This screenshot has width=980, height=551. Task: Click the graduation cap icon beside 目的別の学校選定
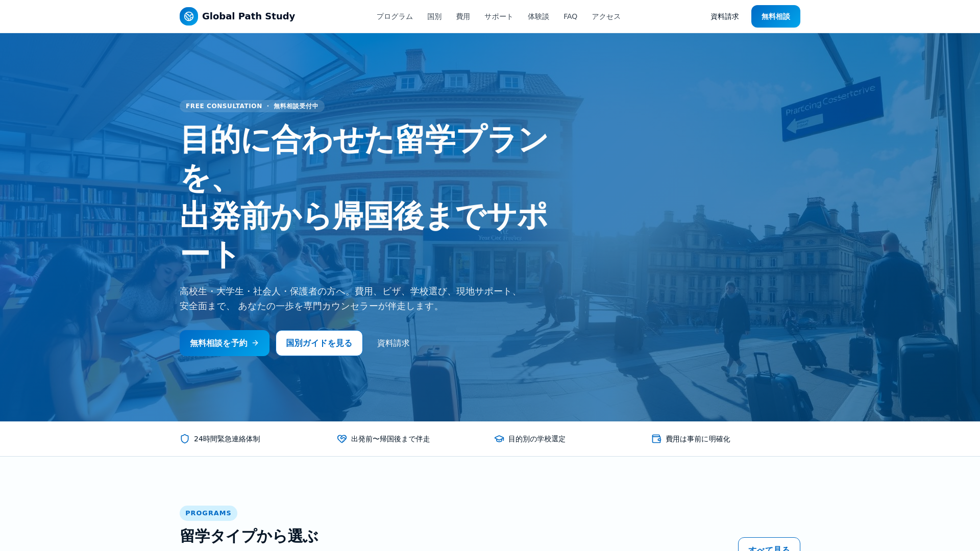click(499, 439)
